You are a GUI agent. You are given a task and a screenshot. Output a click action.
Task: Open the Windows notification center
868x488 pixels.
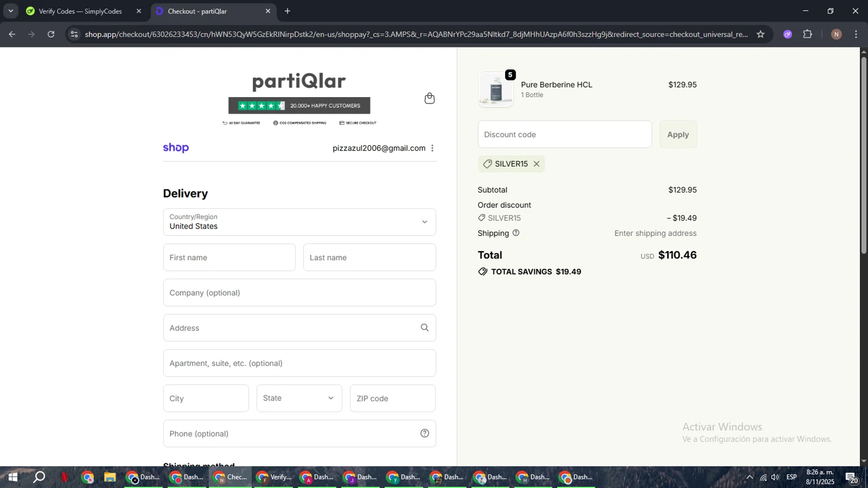(852, 477)
